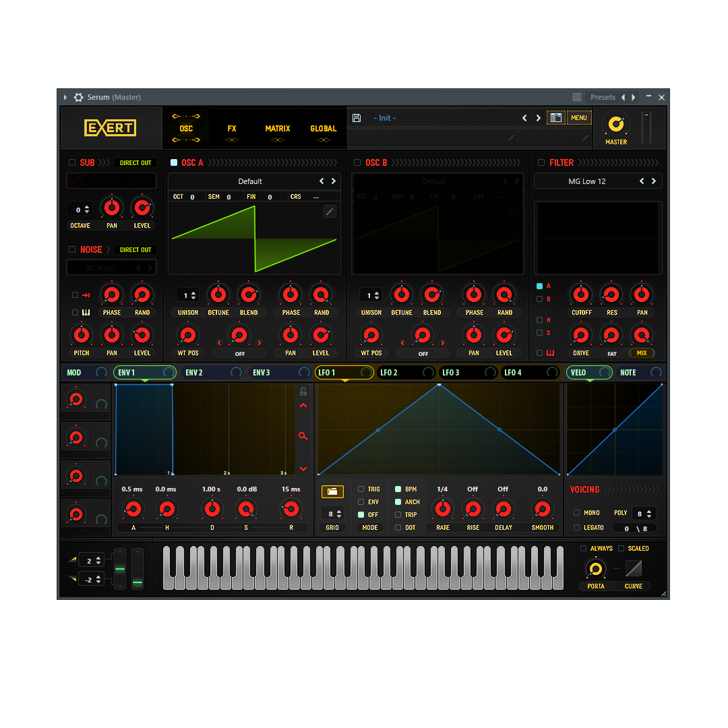Click the portamento curve shape icon

[x=634, y=569]
